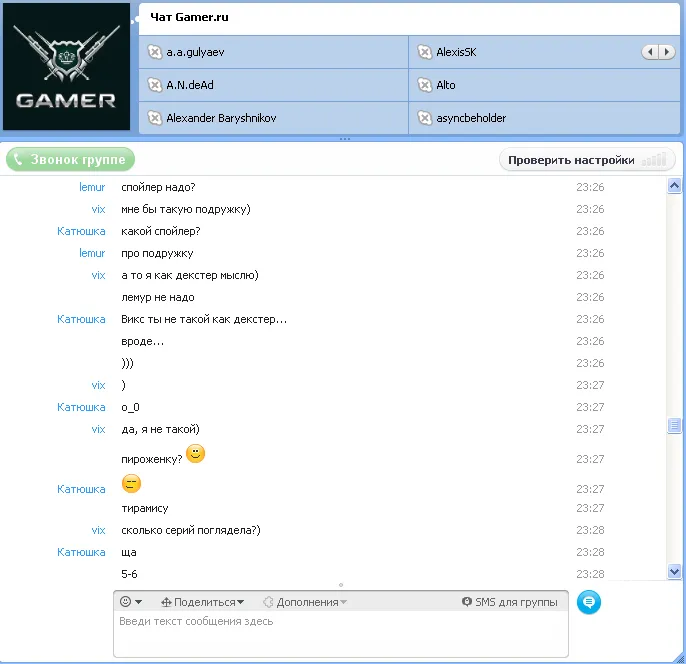The image size is (686, 664).
Task: Select participant Alexander Baryshnikov
Action: [x=273, y=118]
